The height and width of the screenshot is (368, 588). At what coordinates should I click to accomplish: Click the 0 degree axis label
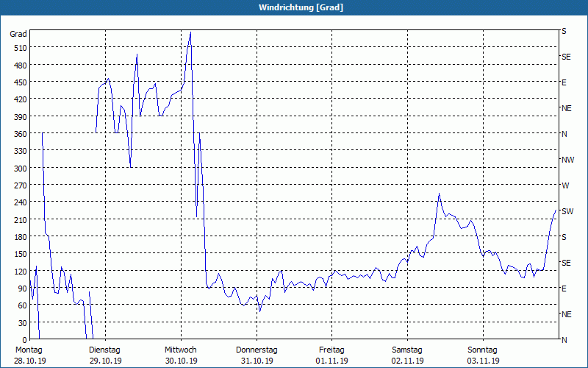point(25,340)
